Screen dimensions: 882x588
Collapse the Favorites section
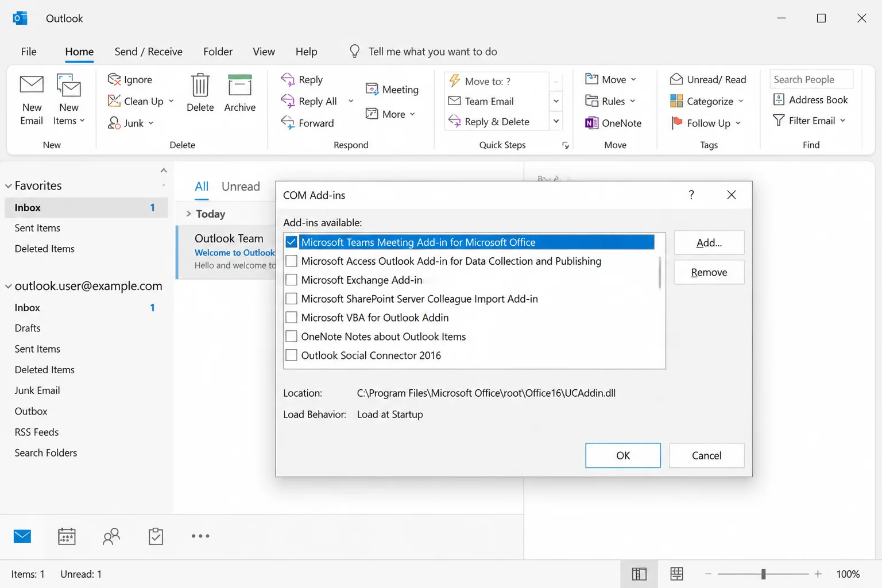[x=9, y=185]
